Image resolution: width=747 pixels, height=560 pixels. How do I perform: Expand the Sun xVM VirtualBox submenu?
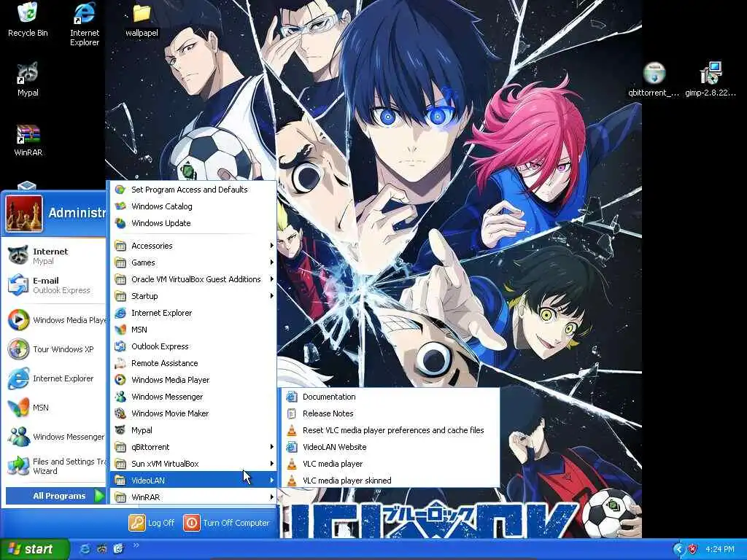click(x=193, y=463)
